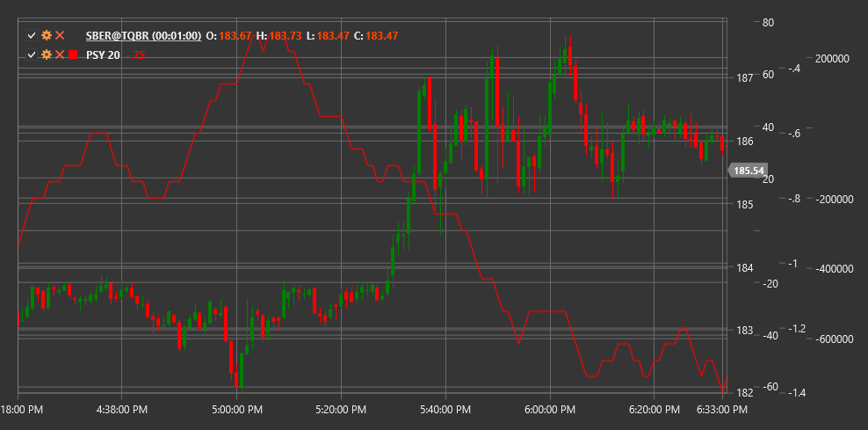Click the -200000 volume axis label
Viewport: 868px width, 430px height.
click(834, 199)
